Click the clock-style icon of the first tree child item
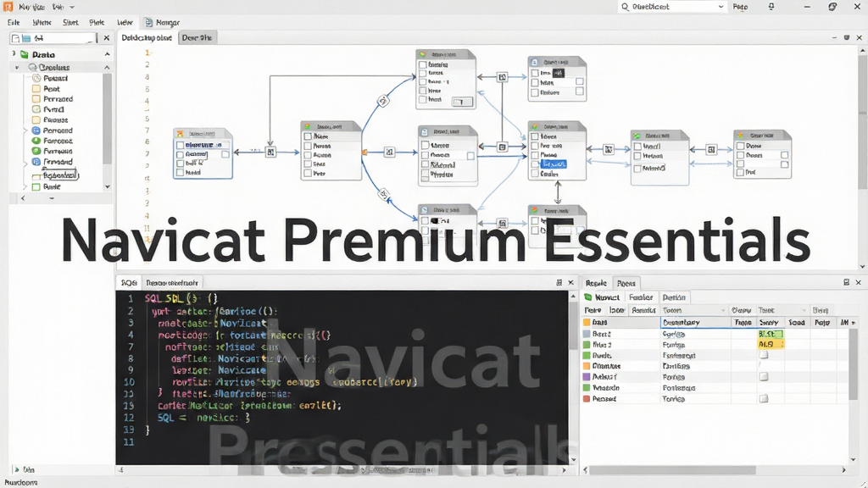This screenshot has height=488, width=868. pos(36,78)
